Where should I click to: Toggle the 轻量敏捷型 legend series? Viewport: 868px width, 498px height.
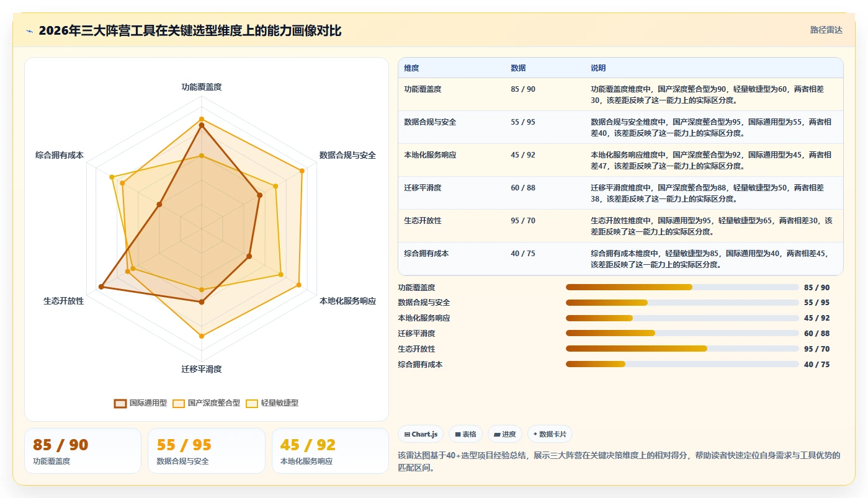(272, 403)
